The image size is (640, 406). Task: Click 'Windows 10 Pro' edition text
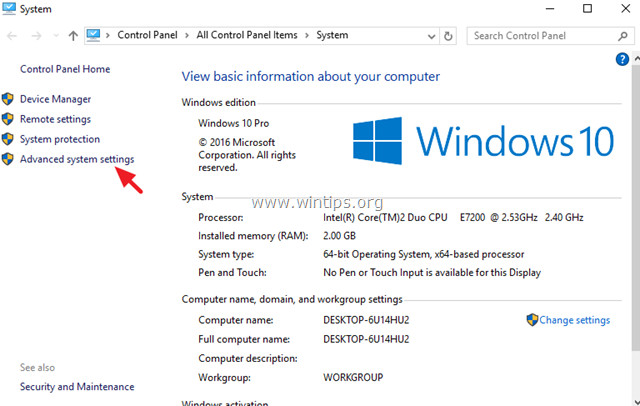point(233,123)
